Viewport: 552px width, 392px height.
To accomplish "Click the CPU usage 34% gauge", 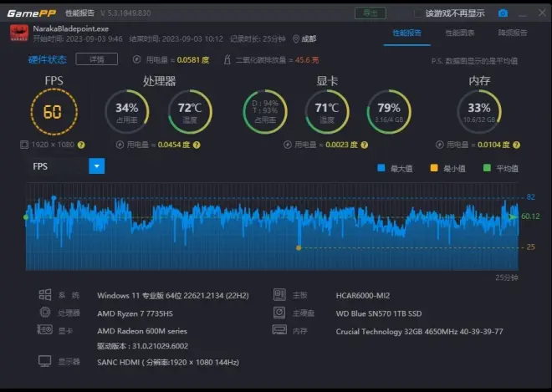I will 127,112.
